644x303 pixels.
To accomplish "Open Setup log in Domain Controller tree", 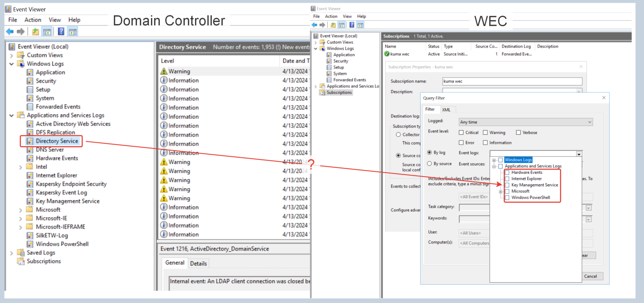I will pos(43,89).
